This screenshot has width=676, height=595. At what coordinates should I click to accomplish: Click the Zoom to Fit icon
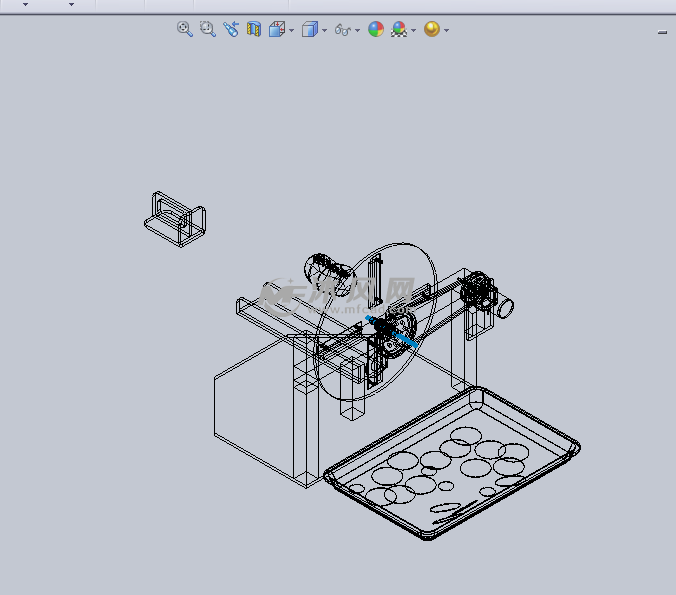click(x=185, y=29)
